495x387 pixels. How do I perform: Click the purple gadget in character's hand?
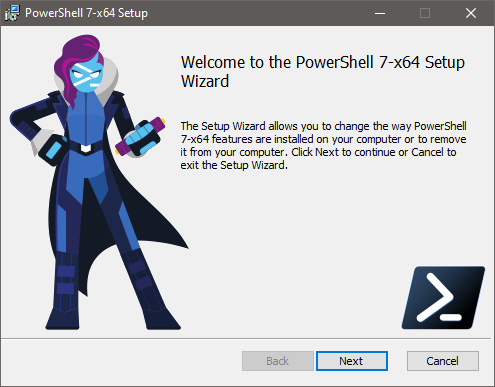pyautogui.click(x=141, y=137)
